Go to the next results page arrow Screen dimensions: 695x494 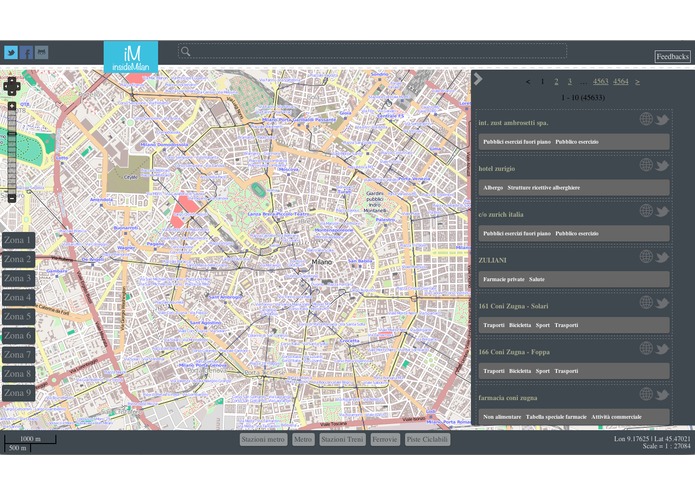[637, 82]
